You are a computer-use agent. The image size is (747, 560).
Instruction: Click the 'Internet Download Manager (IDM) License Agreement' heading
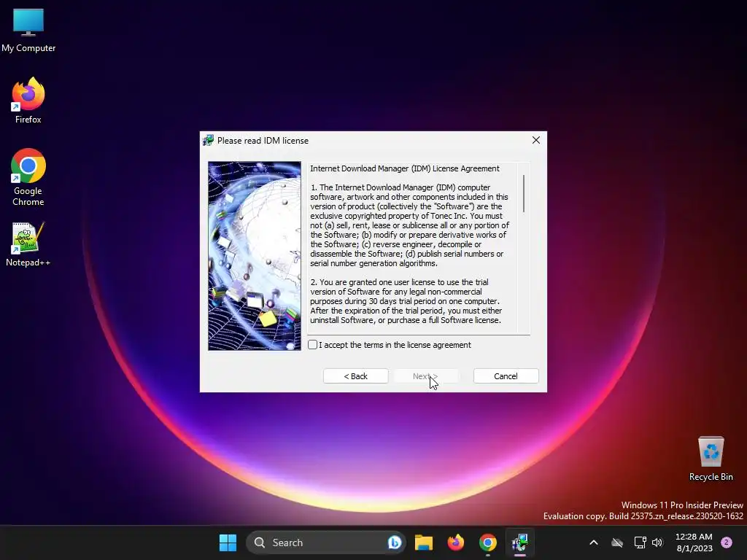(405, 168)
